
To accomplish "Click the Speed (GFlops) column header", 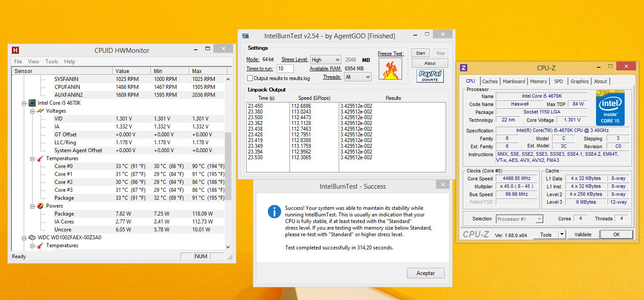I will (x=314, y=98).
